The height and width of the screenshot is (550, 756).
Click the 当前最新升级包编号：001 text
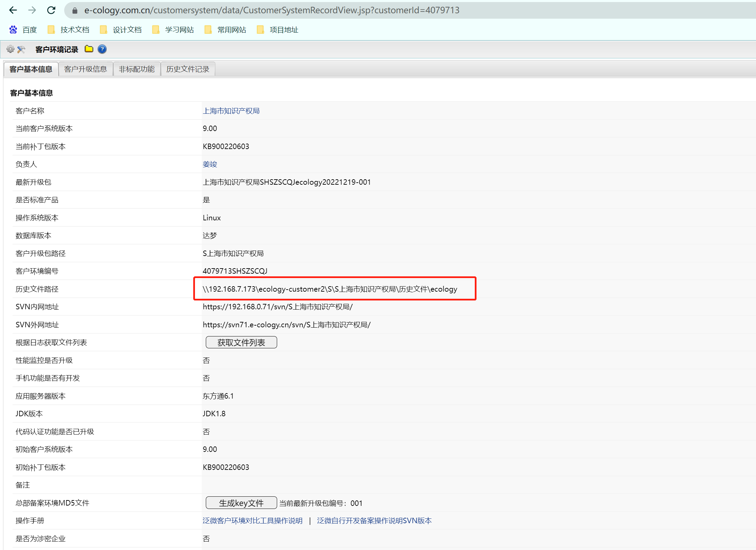[321, 503]
